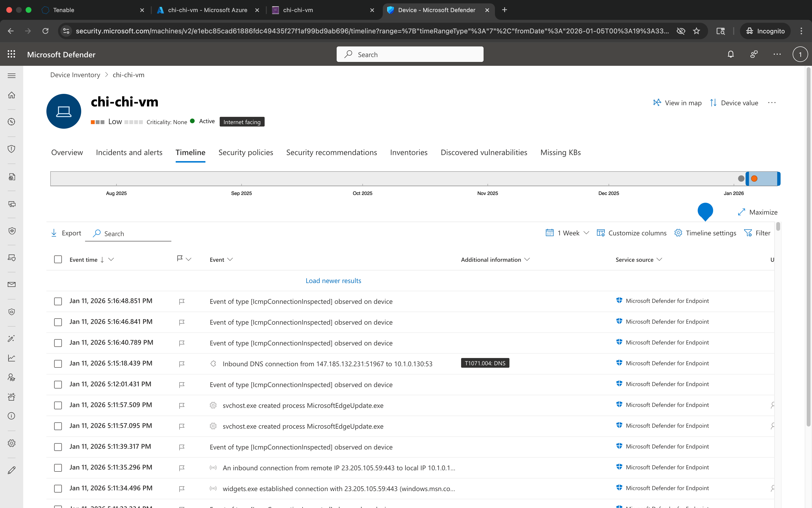The image size is (812, 508).
Task: Open the community feedback icon in header
Action: pos(754,54)
